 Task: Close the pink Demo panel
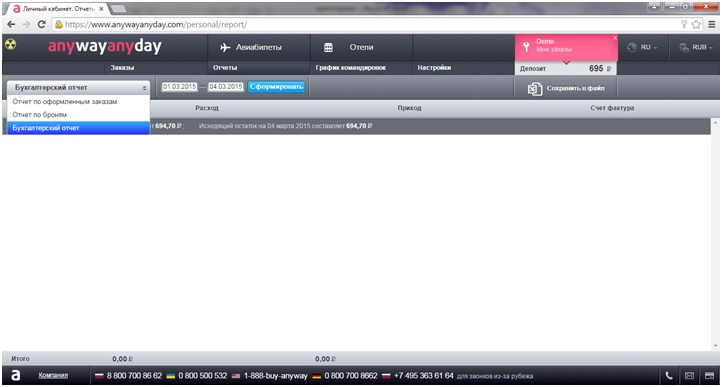615,38
